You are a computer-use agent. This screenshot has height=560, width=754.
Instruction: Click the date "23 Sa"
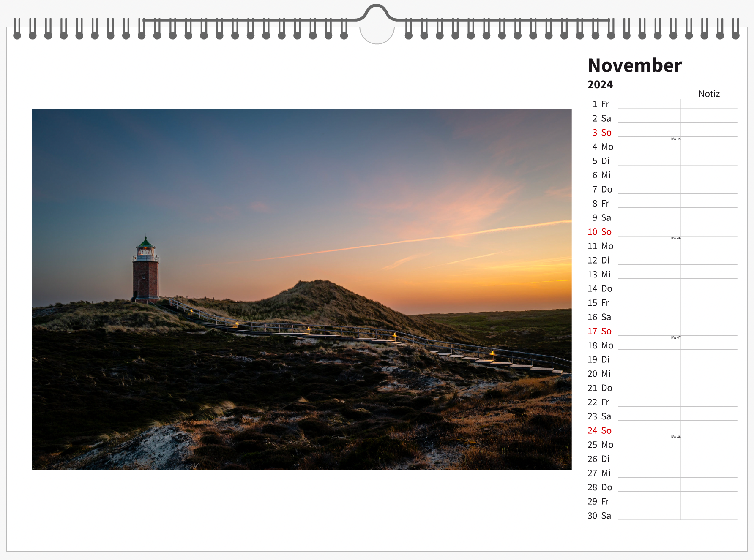point(599,416)
